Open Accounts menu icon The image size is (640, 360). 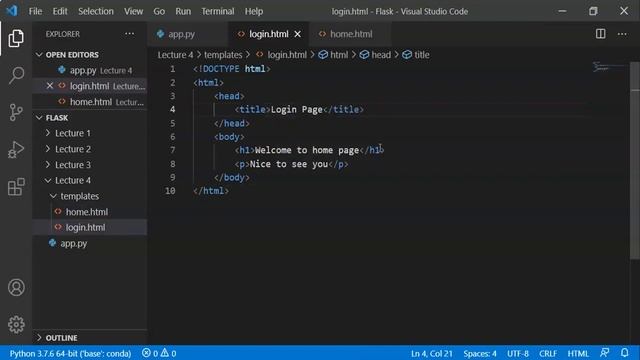(16, 287)
